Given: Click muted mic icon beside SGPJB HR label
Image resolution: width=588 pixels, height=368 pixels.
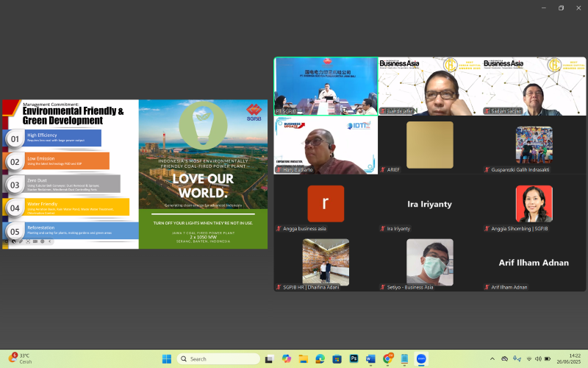Looking at the screenshot, I should 279,287.
